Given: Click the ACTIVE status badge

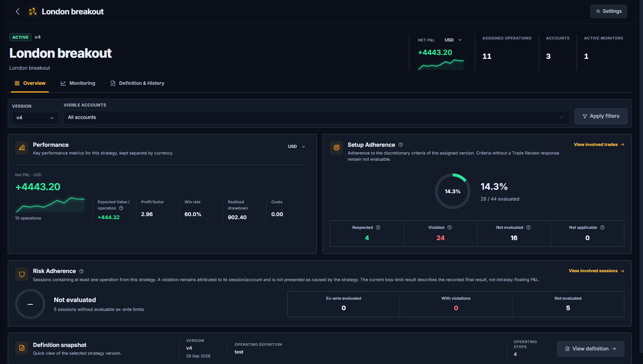Looking at the screenshot, I should click(x=20, y=37).
